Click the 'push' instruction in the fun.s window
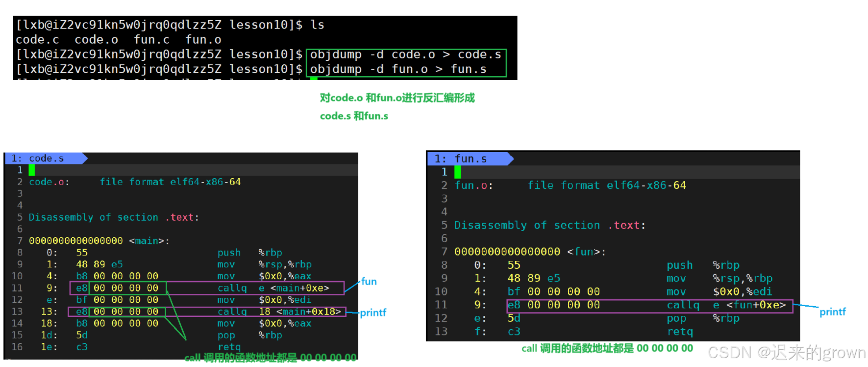Image resolution: width=868 pixels, height=367 pixels. 679,265
